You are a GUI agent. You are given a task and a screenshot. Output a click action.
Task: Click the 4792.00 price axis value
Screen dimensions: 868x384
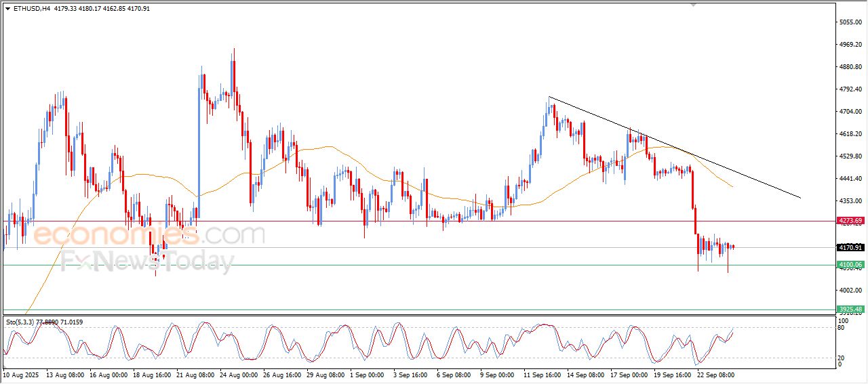point(850,89)
